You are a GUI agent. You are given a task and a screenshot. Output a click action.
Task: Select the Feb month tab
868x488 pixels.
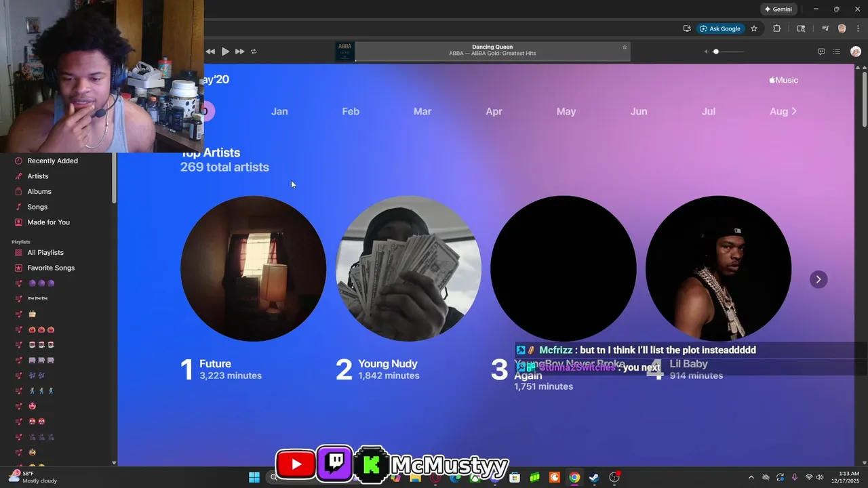(351, 111)
